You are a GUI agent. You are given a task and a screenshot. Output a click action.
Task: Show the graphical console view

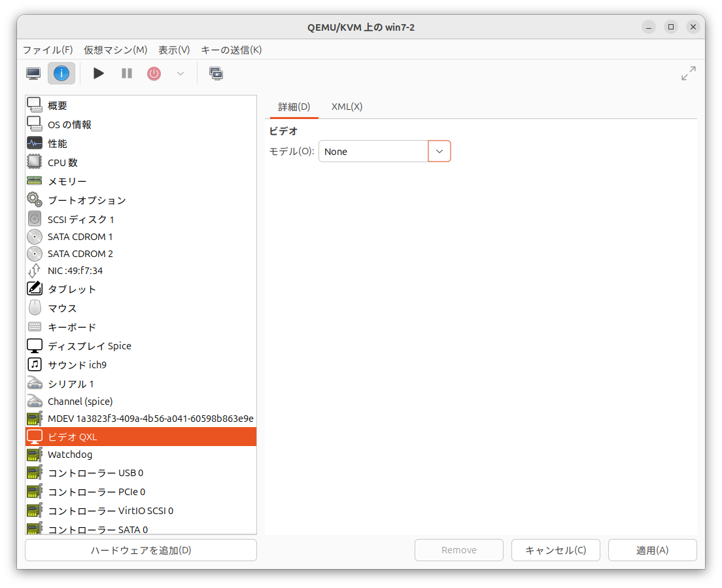pos(33,74)
